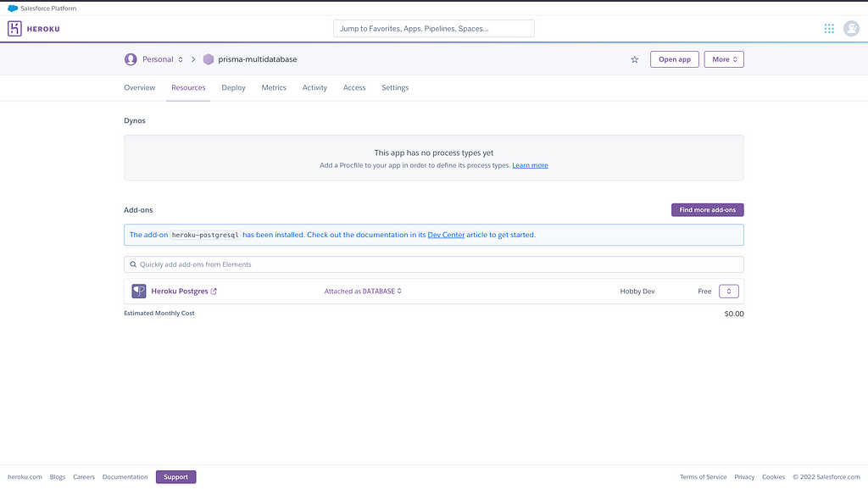Focus the Jump to Favorites search field
The height and width of the screenshot is (489, 868).
[434, 29]
